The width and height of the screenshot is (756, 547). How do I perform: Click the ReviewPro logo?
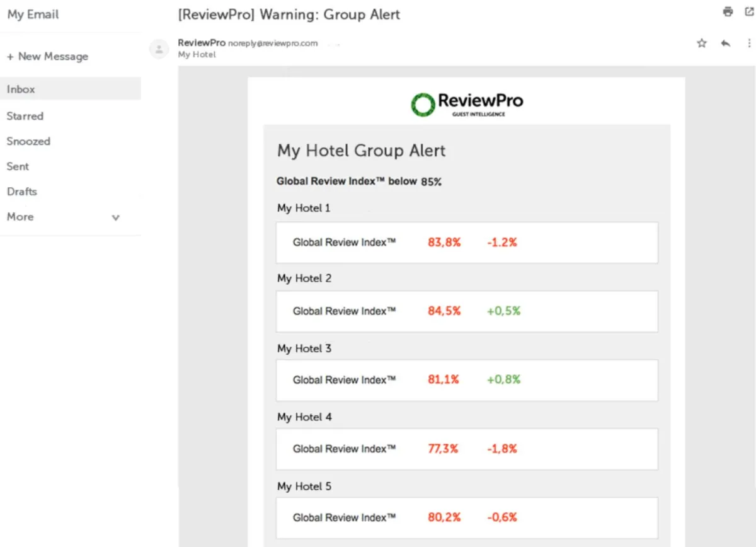(x=467, y=104)
